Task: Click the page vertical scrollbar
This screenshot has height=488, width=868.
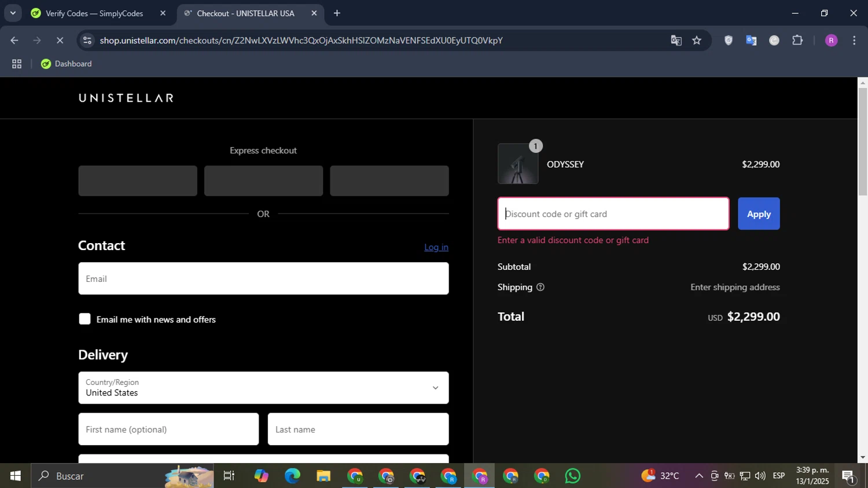Action: tap(862, 142)
